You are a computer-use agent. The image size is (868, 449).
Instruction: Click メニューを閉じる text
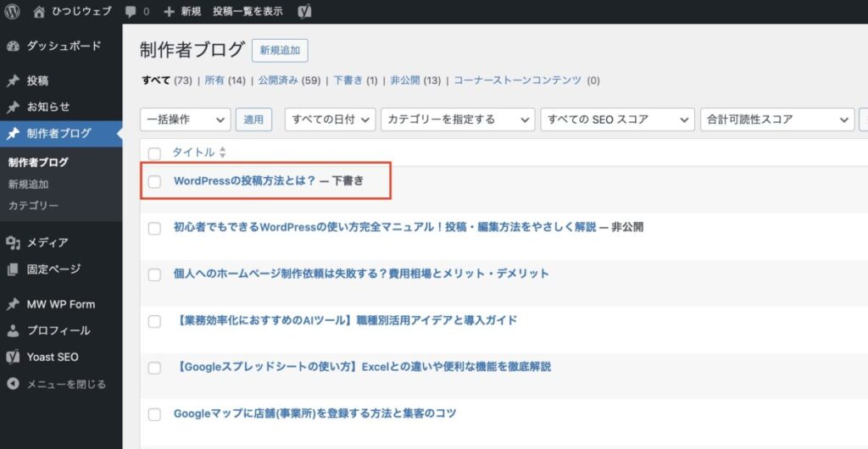(x=66, y=384)
